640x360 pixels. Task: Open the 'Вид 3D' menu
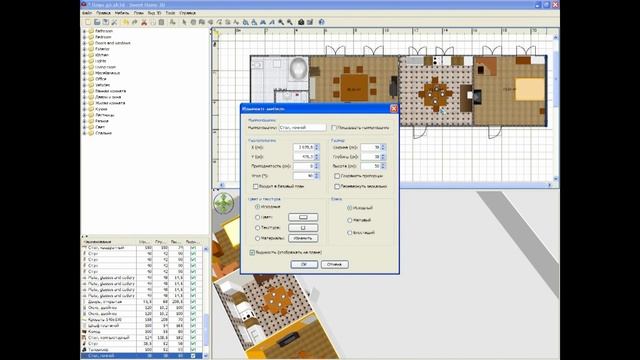[x=154, y=13]
